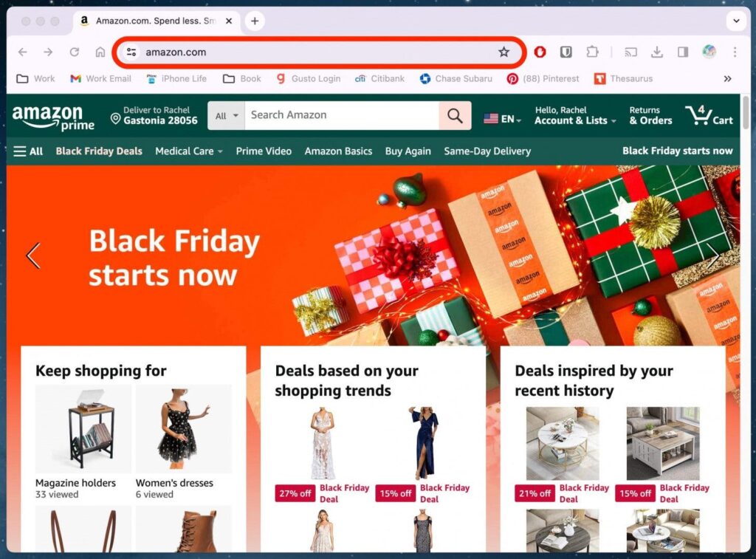Expand the EN language selector

502,119
